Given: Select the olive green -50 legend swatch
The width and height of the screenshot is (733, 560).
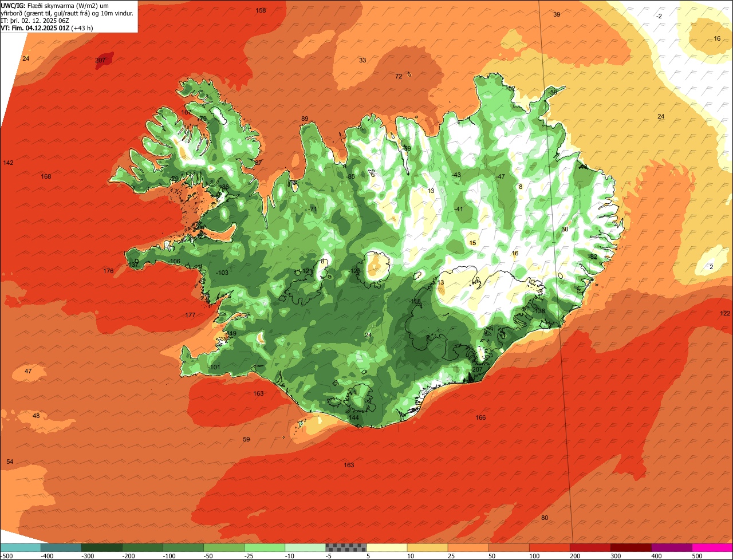Looking at the screenshot, I should (x=224, y=547).
